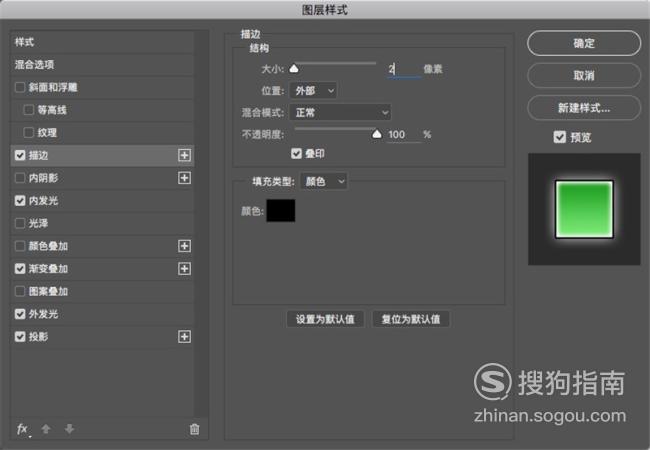Move effect up with the up arrow
Viewport: 650px width, 450px height.
tap(46, 429)
